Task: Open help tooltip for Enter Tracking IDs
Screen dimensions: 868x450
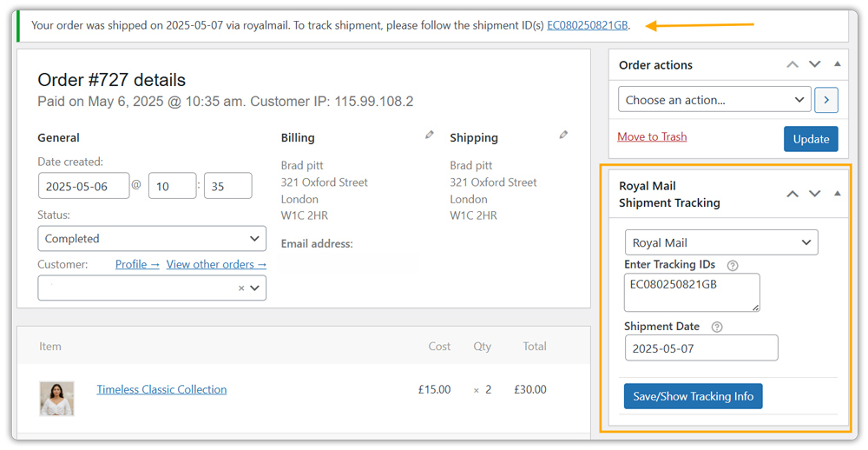Action: point(733,266)
